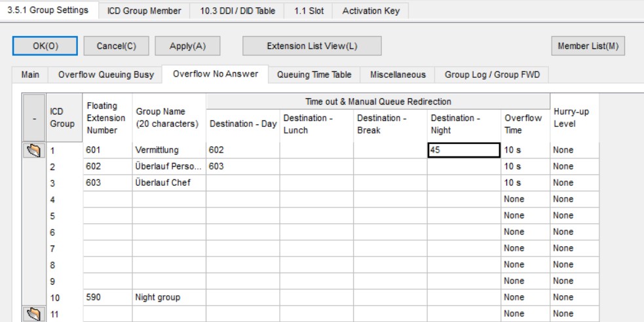The height and width of the screenshot is (322, 644).
Task: Switch to the 3.5.1 Group Settings tab
Action: [x=48, y=10]
